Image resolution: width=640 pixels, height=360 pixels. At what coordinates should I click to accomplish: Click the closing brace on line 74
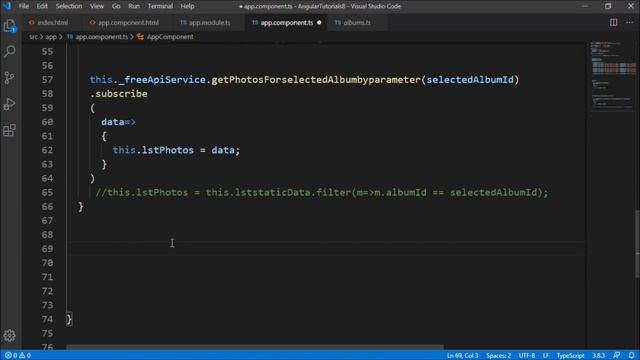point(69,319)
